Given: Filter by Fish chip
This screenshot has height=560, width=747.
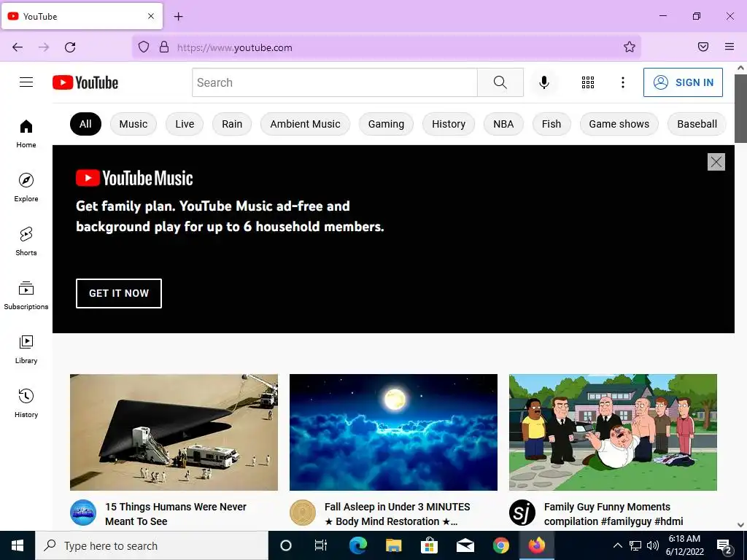Looking at the screenshot, I should (551, 124).
